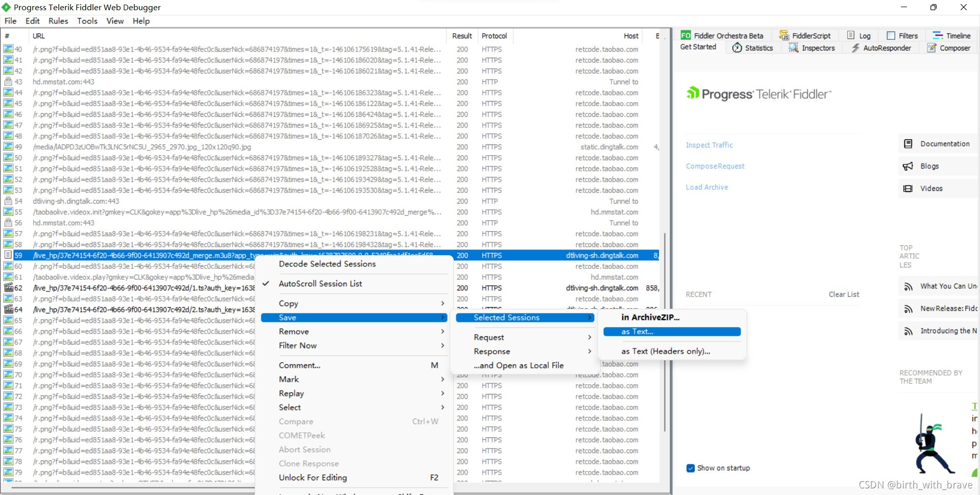Sort sessions by the Protocol column header
This screenshot has width=980, height=495.
pyautogui.click(x=495, y=36)
